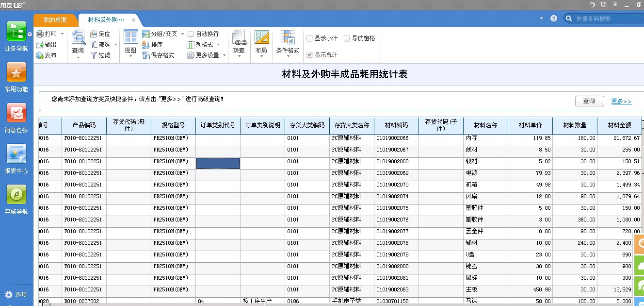Click the 产品编码 column header
644x306 pixels.
84,125
